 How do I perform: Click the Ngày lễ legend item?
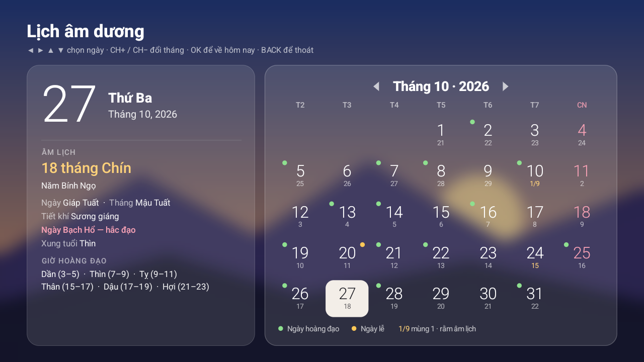(x=368, y=329)
